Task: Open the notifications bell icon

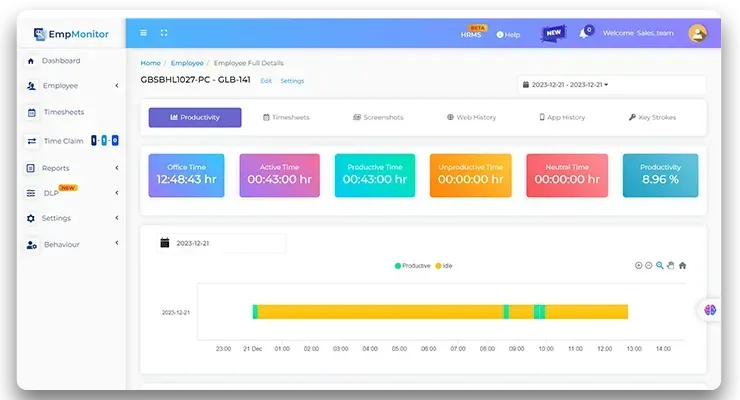Action: [x=584, y=33]
